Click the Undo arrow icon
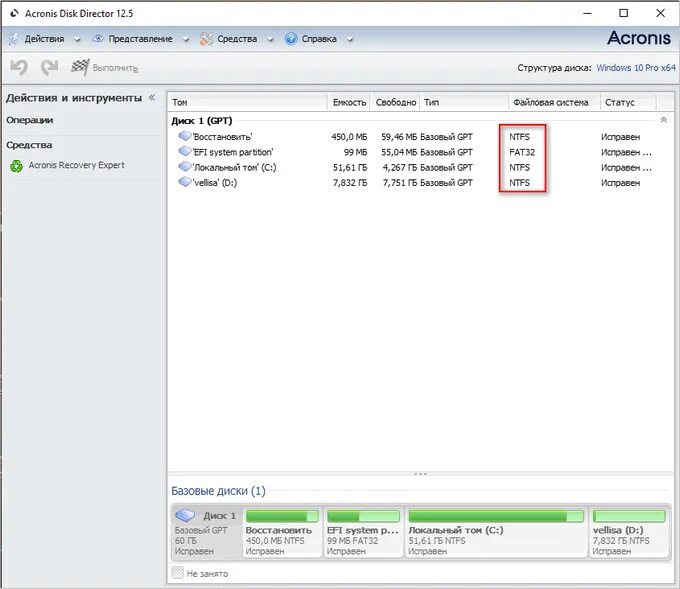The height and width of the screenshot is (589, 680). 19,67
